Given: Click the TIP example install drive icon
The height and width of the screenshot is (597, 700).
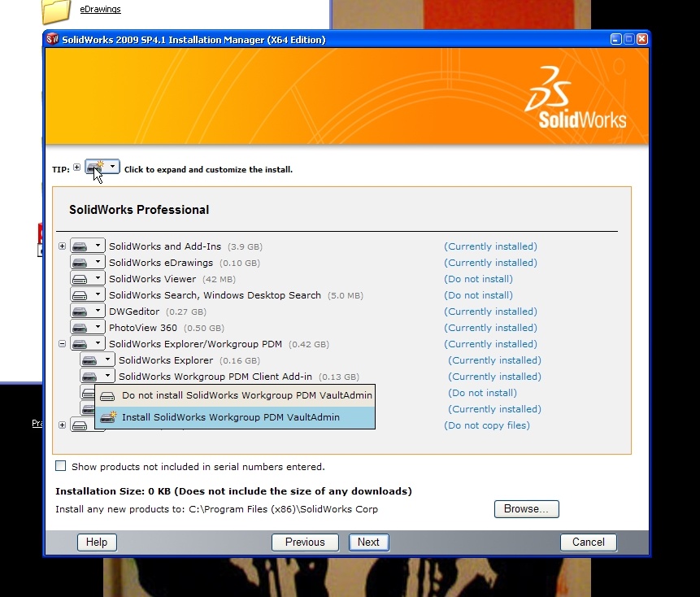Looking at the screenshot, I should click(x=96, y=167).
